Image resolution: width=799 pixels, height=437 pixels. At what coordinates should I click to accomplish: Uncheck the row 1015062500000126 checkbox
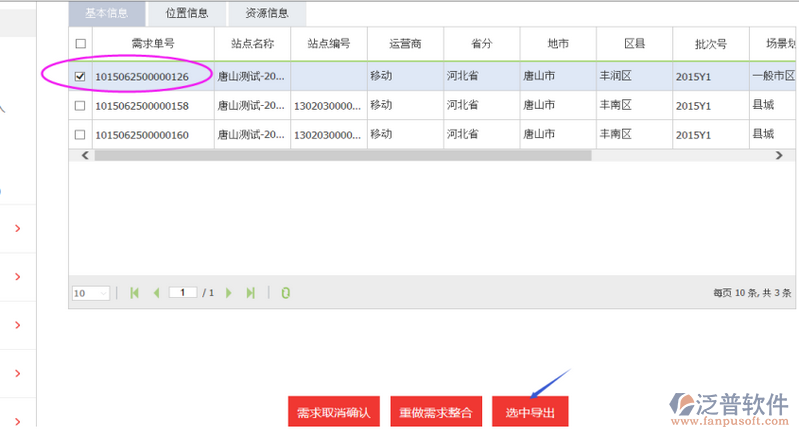coord(81,76)
